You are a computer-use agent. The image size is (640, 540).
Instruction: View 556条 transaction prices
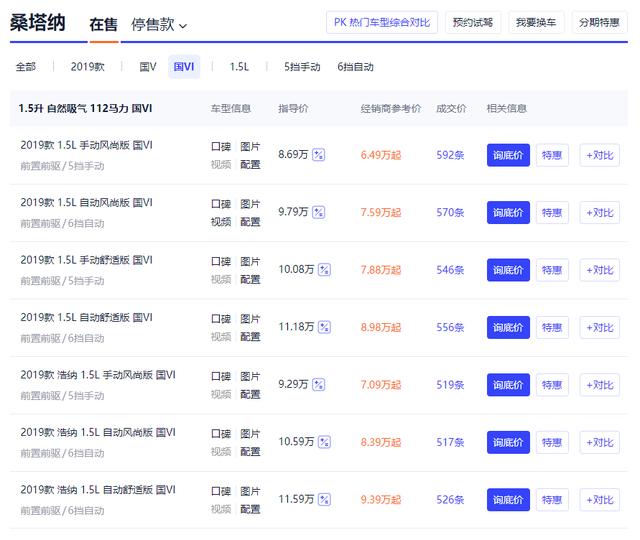[x=450, y=327]
